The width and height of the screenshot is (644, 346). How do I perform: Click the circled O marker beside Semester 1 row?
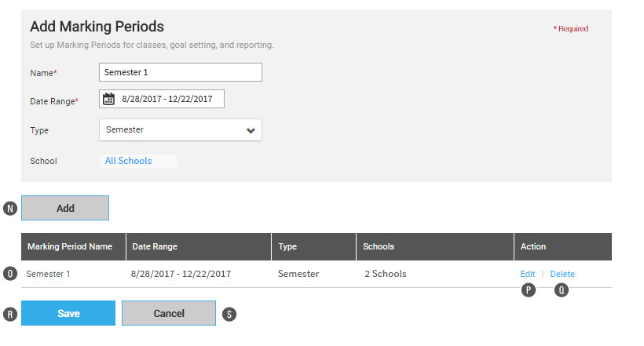click(10, 273)
